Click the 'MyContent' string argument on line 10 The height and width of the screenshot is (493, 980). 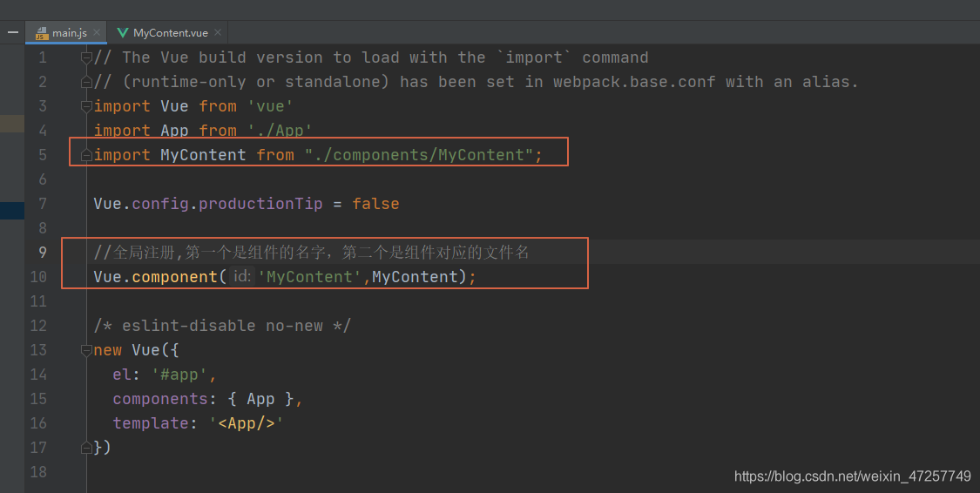(x=309, y=277)
